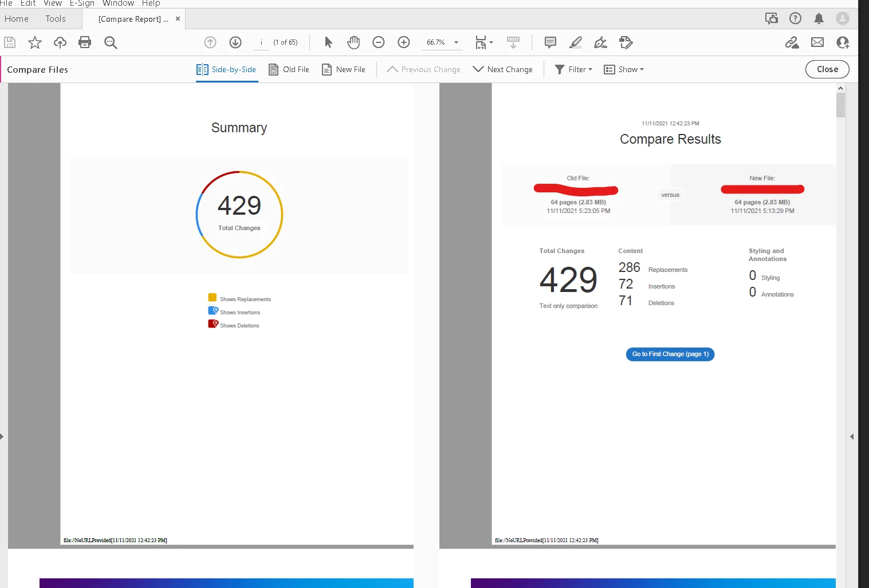This screenshot has height=588, width=869.
Task: Click the scrollbar up arrow
Action: [x=840, y=88]
